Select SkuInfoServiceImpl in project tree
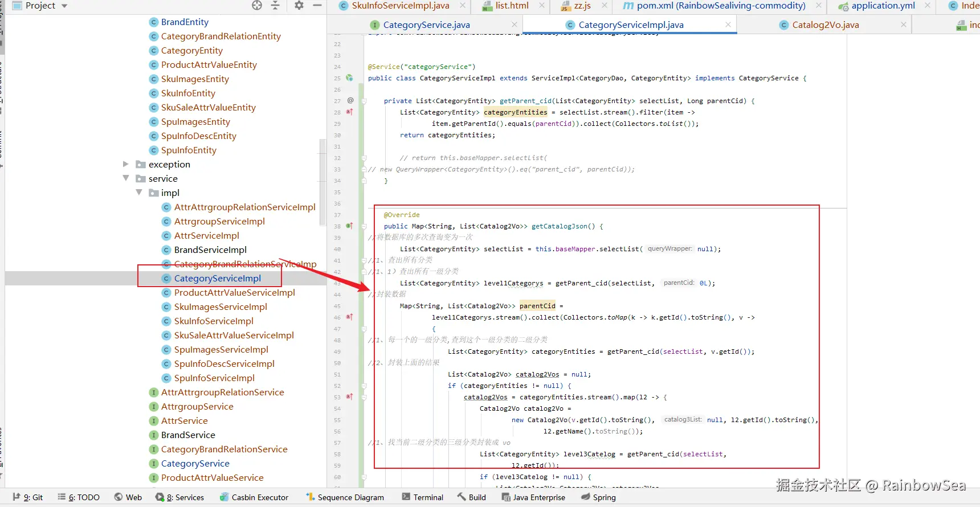980x507 pixels. (x=214, y=321)
